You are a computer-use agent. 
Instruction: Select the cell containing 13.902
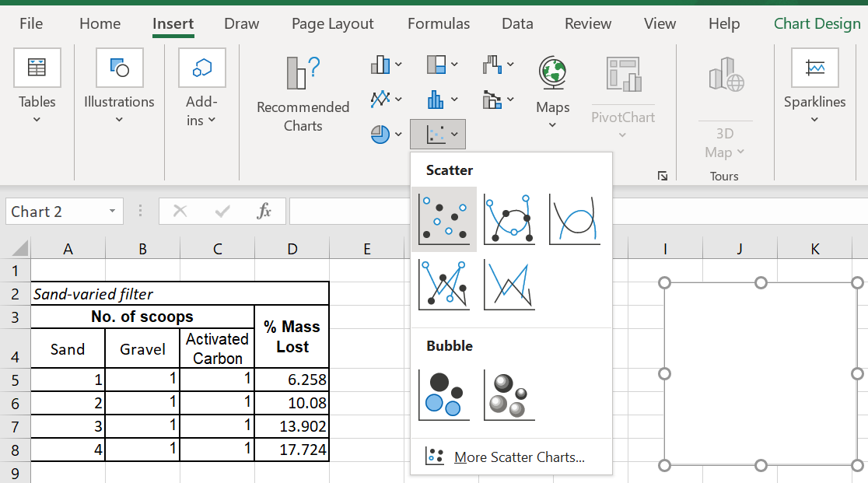pyautogui.click(x=292, y=426)
